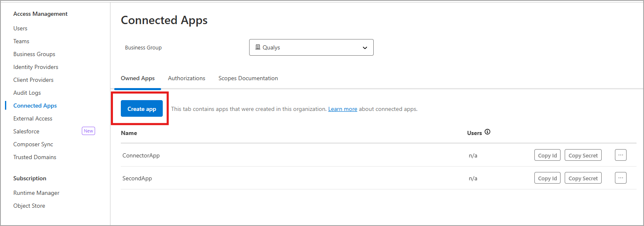Open Trusted Domains in the sidebar
Viewport: 644px width, 226px height.
click(x=34, y=157)
